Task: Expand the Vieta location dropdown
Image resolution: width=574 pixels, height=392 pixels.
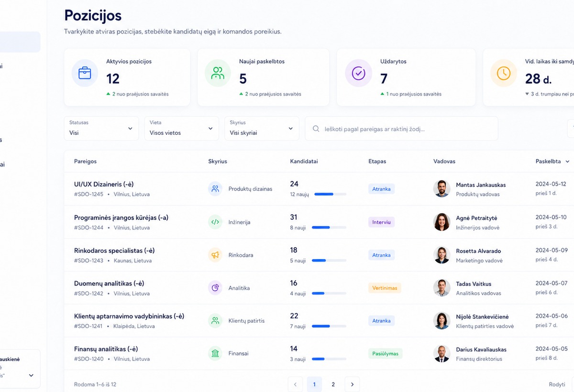Action: [181, 128]
